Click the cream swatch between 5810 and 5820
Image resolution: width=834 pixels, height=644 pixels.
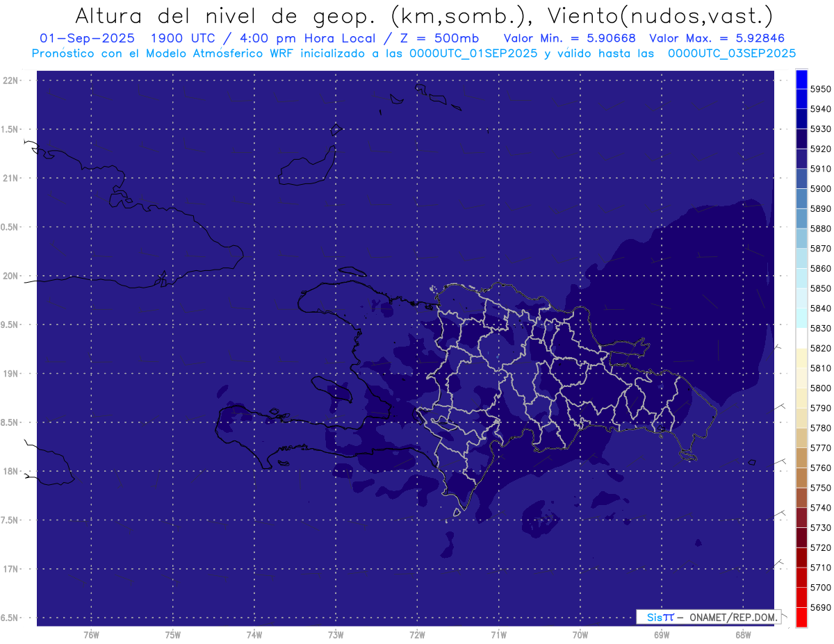coord(801,358)
